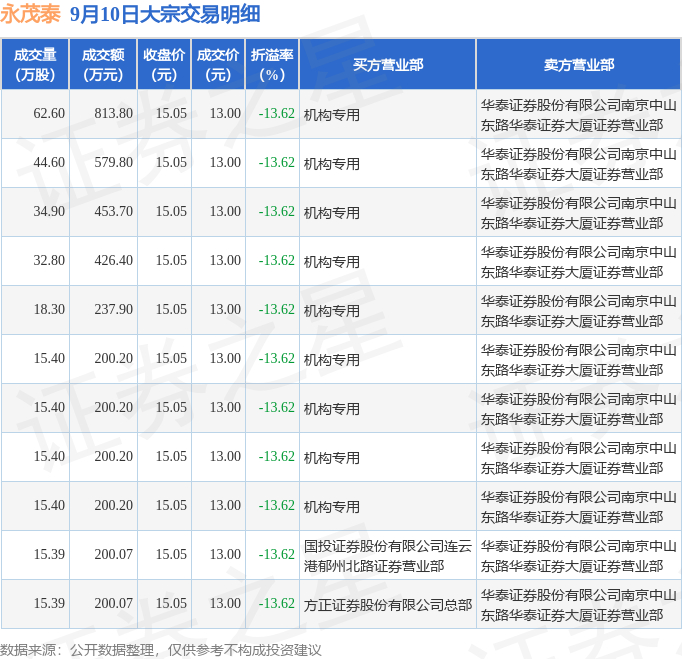Click the 9月10日大宗交易明细 title text

coord(165,14)
